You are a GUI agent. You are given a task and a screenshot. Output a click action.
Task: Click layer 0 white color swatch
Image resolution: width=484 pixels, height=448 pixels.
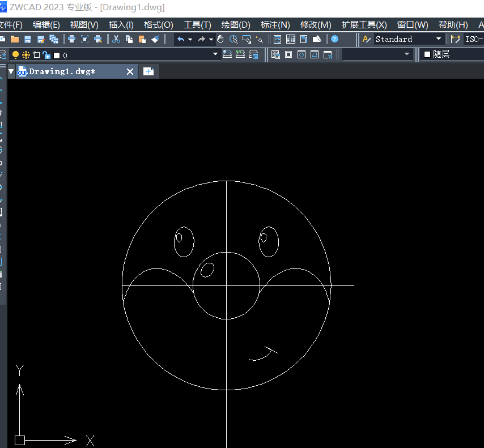coord(57,56)
